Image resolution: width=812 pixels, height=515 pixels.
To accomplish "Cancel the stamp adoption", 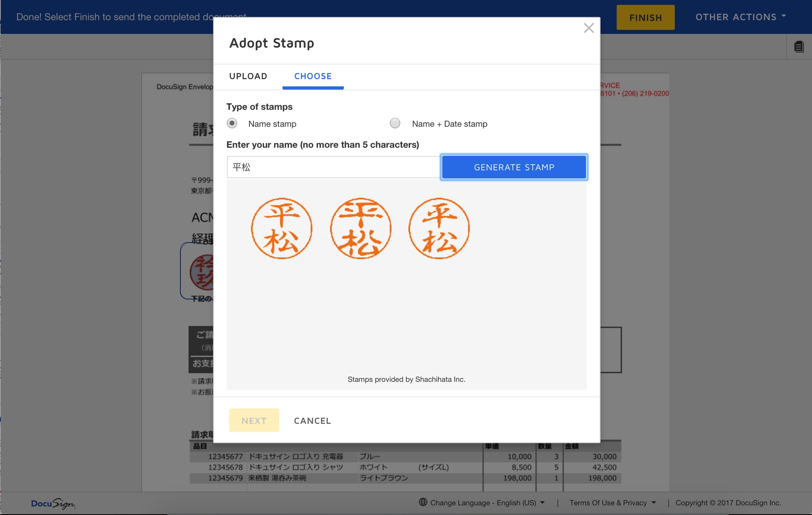I will pyautogui.click(x=312, y=420).
